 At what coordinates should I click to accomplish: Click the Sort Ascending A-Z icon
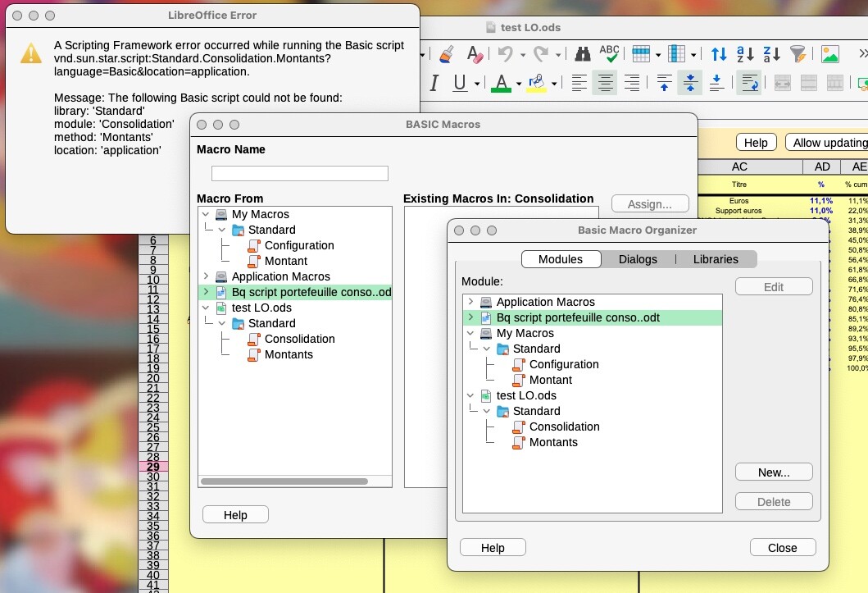pyautogui.click(x=745, y=53)
